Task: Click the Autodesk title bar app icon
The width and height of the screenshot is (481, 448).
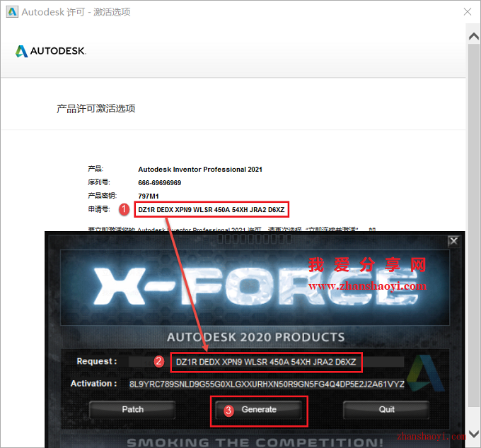Action: [x=12, y=12]
